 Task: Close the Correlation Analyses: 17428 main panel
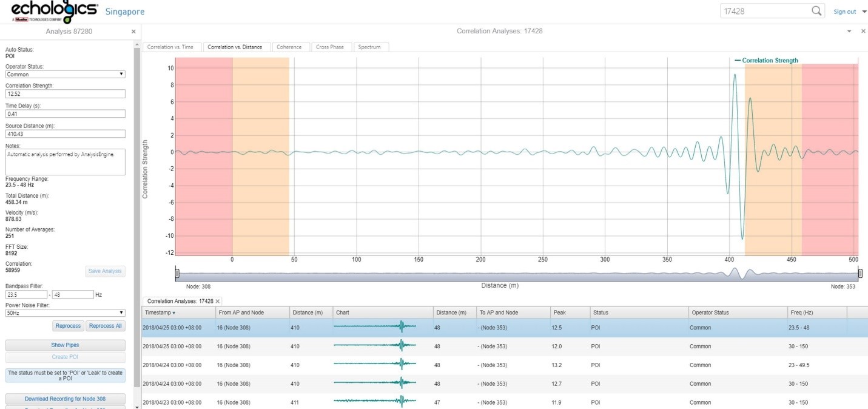[863, 31]
